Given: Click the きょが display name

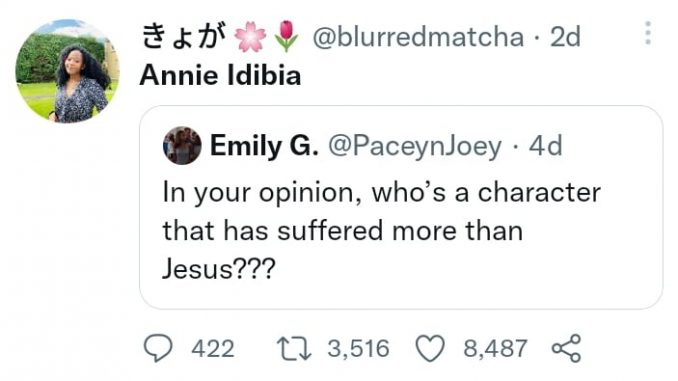Looking at the screenshot, I should [x=185, y=36].
